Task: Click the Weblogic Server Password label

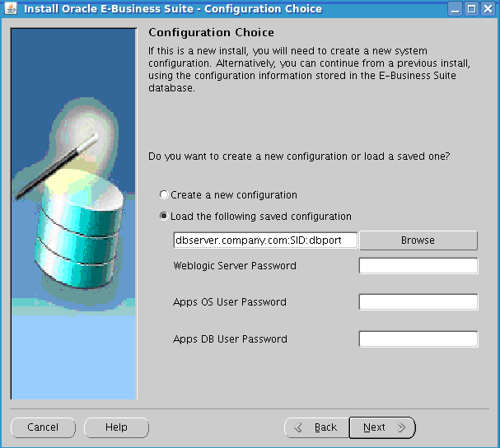Action: [x=235, y=266]
